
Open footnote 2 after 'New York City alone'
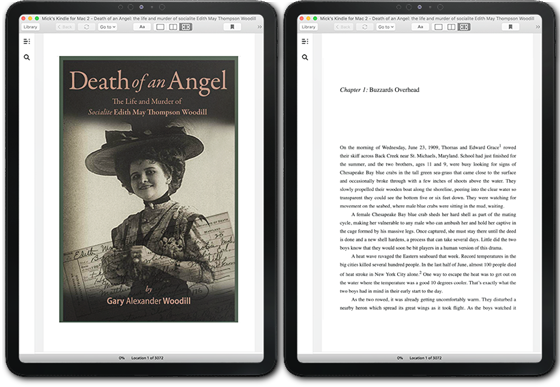(420, 273)
